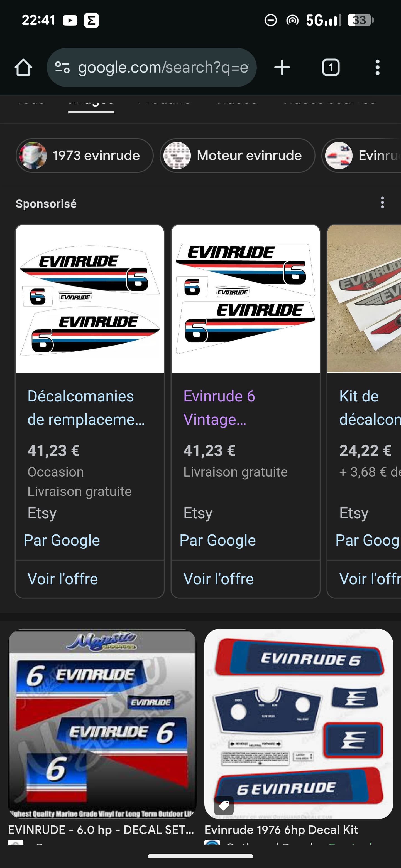The image size is (401, 868).
Task: Tap 'Livraison gratuite' on second card
Action: point(235,472)
